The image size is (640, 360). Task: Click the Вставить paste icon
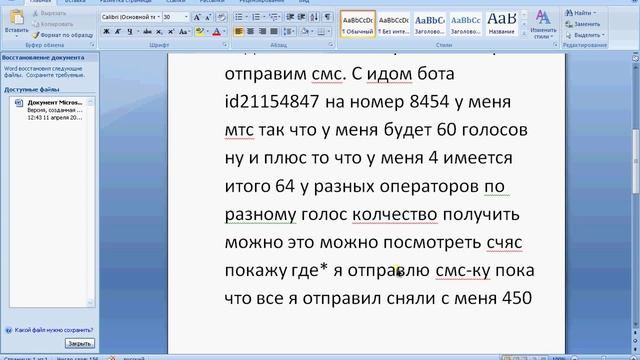coord(16,18)
